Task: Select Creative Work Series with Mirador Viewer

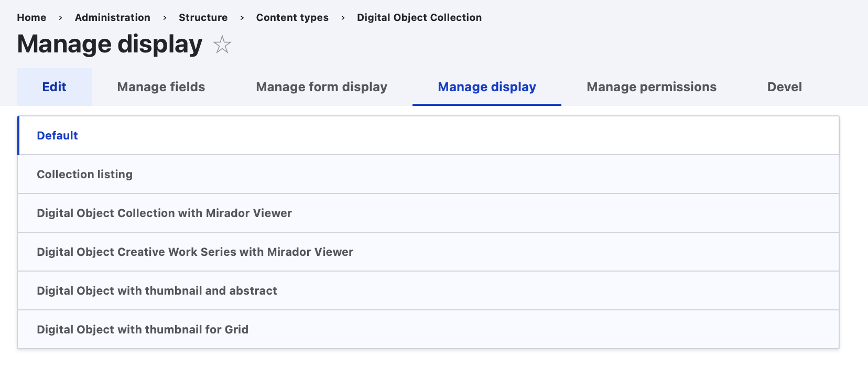Action: point(194,252)
